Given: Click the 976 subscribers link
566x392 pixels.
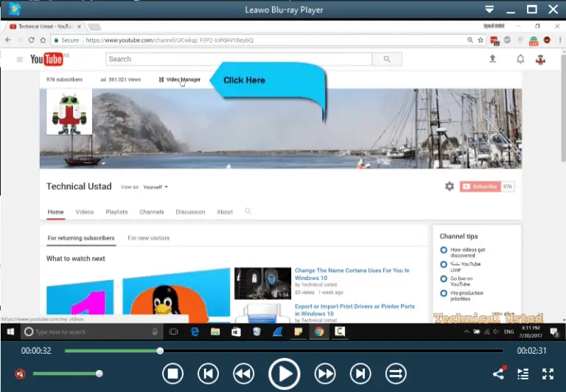Looking at the screenshot, I should [x=64, y=80].
